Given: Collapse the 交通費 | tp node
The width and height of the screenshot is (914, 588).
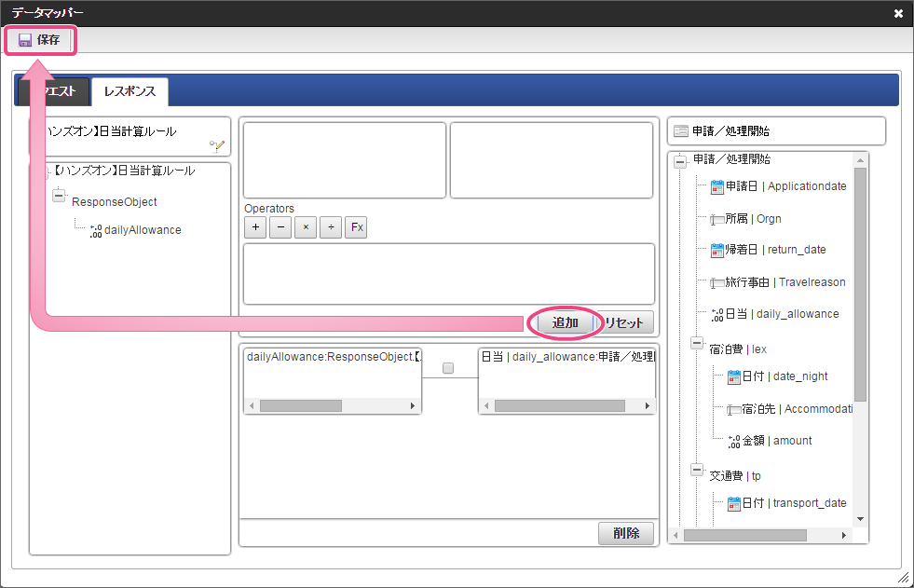Looking at the screenshot, I should (697, 469).
